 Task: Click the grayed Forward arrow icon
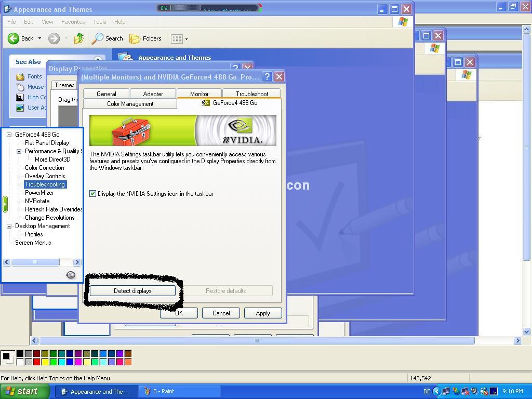click(54, 38)
